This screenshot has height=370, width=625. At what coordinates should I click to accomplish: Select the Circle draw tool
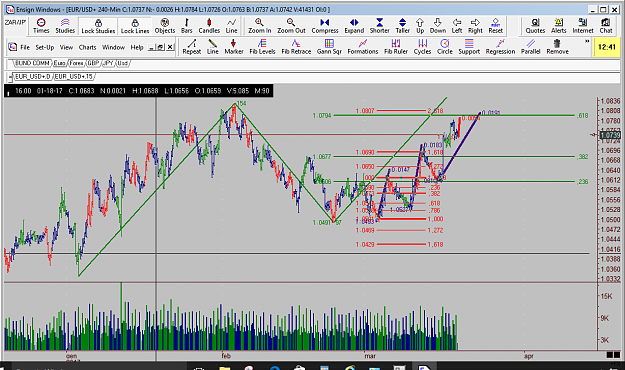(445, 47)
